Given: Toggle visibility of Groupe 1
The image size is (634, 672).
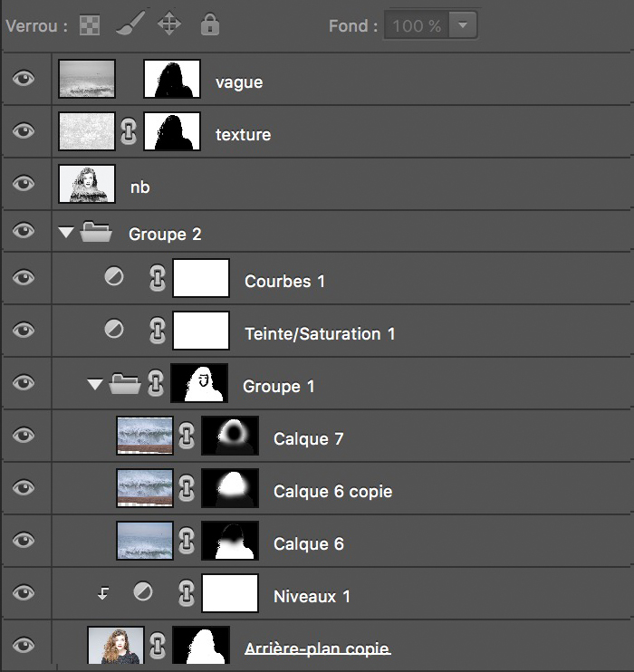Looking at the screenshot, I should pyautogui.click(x=24, y=383).
